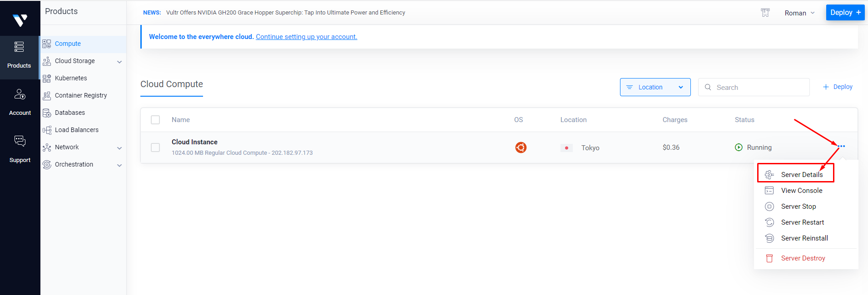The image size is (868, 295).
Task: Click the Cloud Storage icon
Action: [x=46, y=61]
